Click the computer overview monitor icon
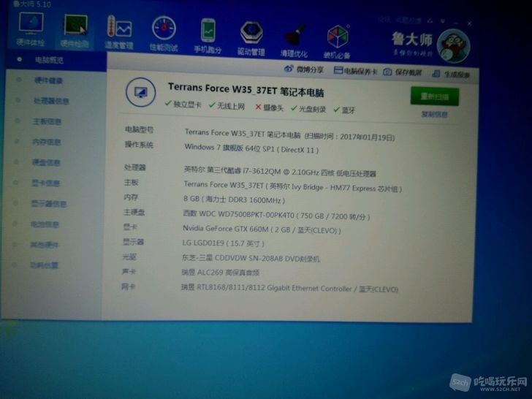532x399 pixels. [x=141, y=92]
